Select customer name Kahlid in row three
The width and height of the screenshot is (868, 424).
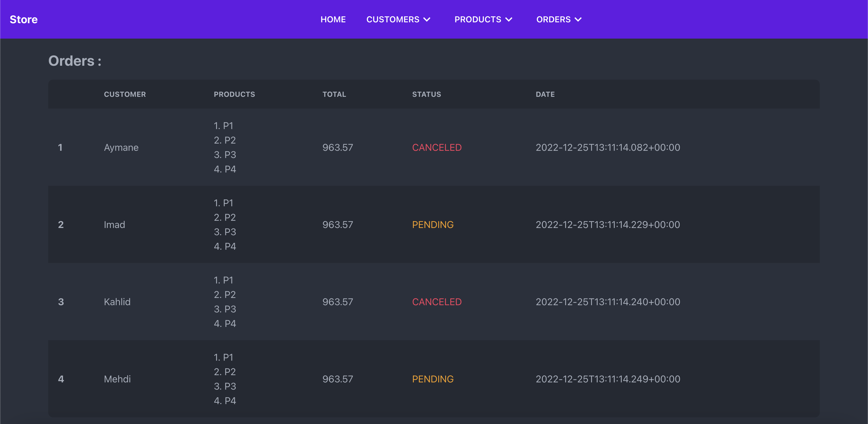pyautogui.click(x=117, y=302)
